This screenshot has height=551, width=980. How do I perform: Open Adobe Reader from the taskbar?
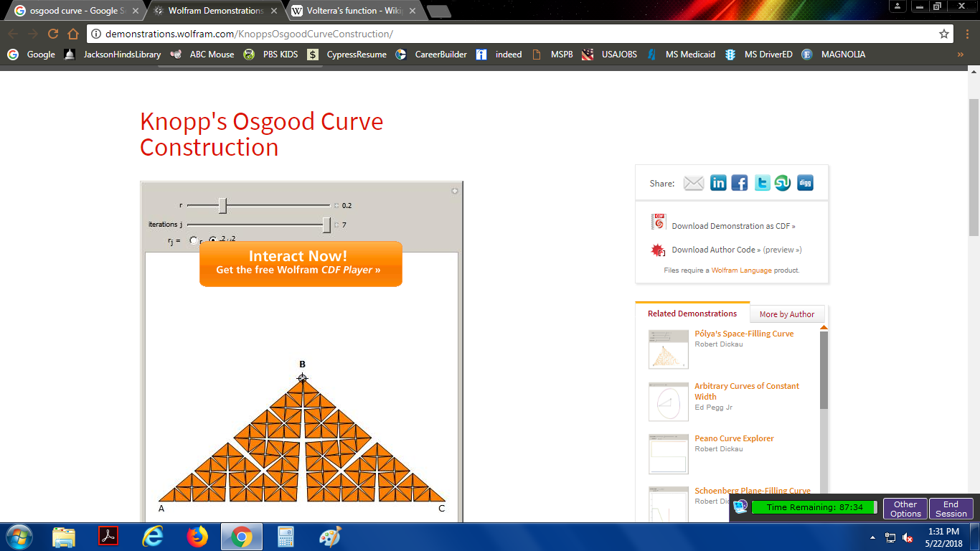[x=108, y=536]
